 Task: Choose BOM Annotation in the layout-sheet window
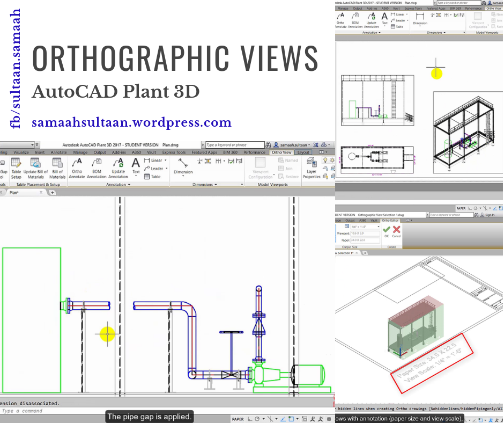point(355,20)
